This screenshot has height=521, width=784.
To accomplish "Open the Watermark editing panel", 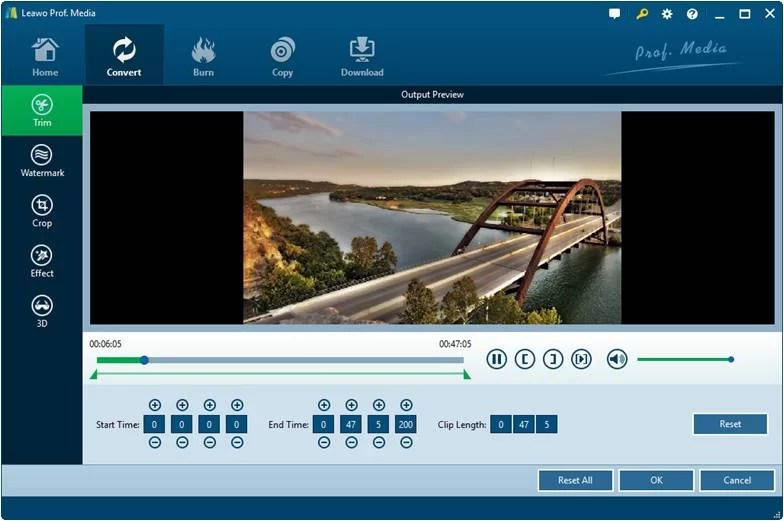I will [42, 161].
